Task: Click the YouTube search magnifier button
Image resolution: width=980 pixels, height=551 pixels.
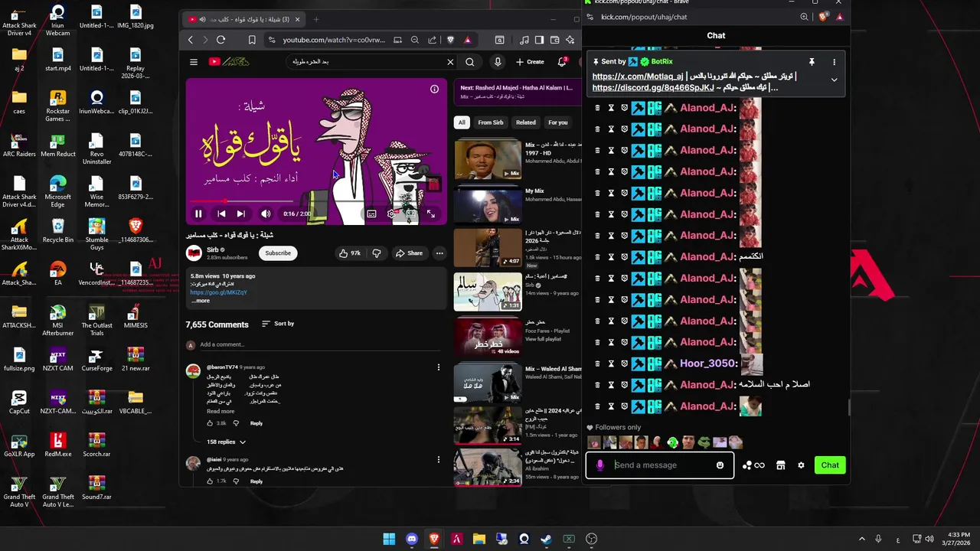Action: [470, 62]
